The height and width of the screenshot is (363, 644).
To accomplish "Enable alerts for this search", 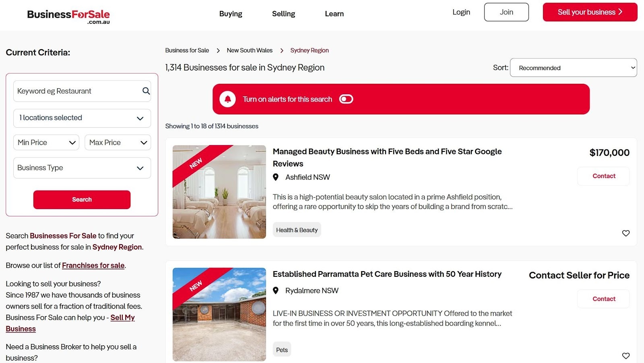I will coord(346,99).
